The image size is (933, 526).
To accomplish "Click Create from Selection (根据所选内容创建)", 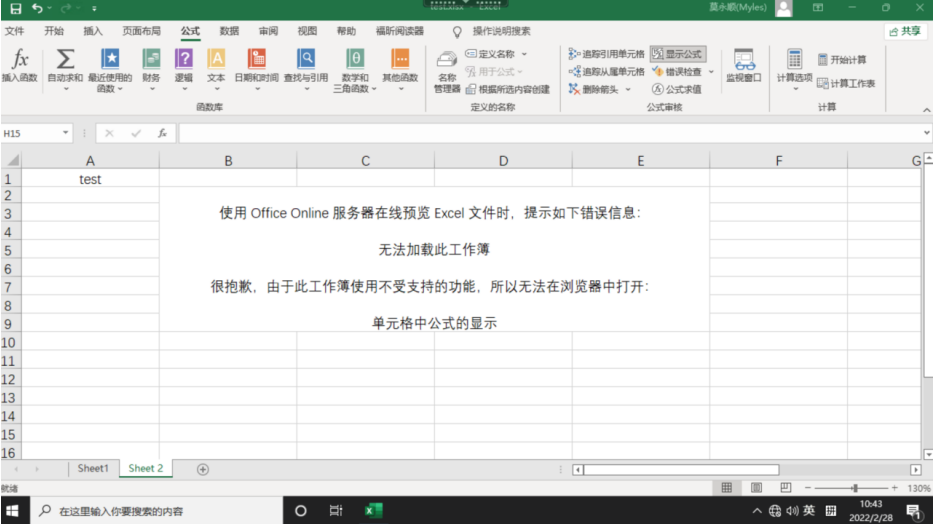I will coord(508,89).
